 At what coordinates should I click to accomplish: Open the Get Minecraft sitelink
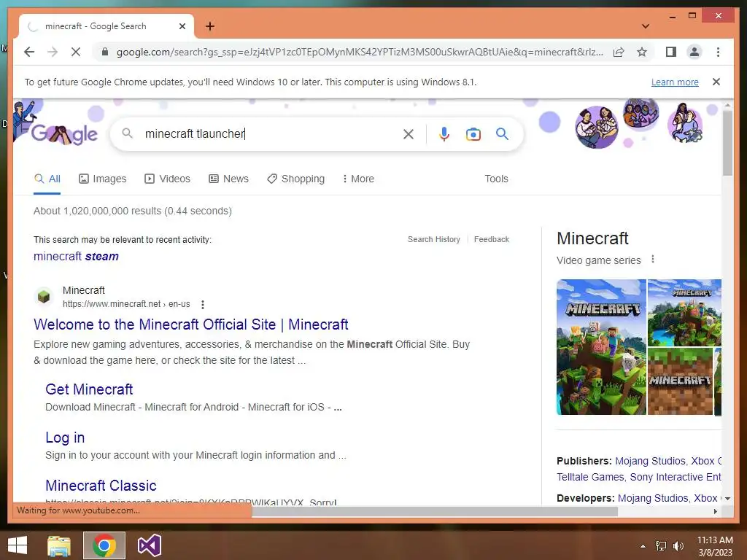click(x=89, y=389)
